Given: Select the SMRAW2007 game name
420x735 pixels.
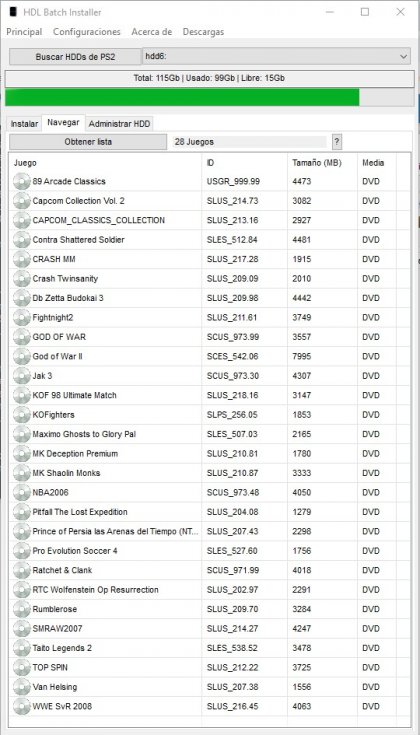Looking at the screenshot, I should tap(57, 629).
